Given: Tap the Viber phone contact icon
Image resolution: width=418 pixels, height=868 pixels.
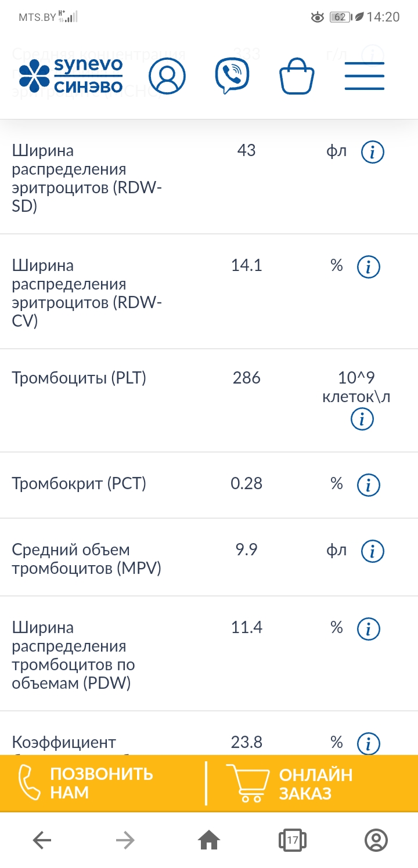Looking at the screenshot, I should pyautogui.click(x=232, y=76).
